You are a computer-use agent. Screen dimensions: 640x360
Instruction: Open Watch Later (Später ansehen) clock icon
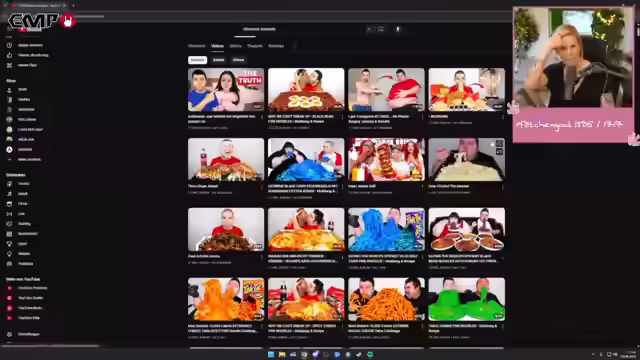[9, 45]
